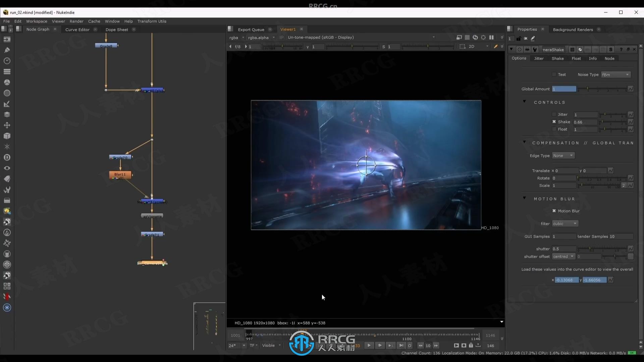Adjust the Global Amount slider
Image resolution: width=644 pixels, height=362 pixels.
tap(602, 89)
